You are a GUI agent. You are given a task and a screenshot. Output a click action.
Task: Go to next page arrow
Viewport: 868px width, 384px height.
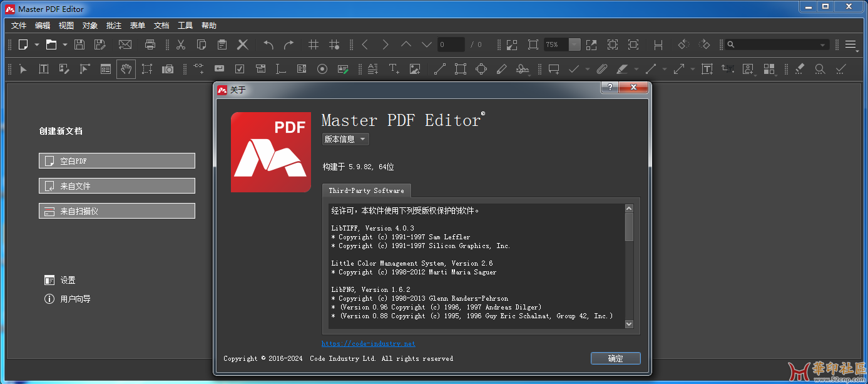pyautogui.click(x=385, y=44)
